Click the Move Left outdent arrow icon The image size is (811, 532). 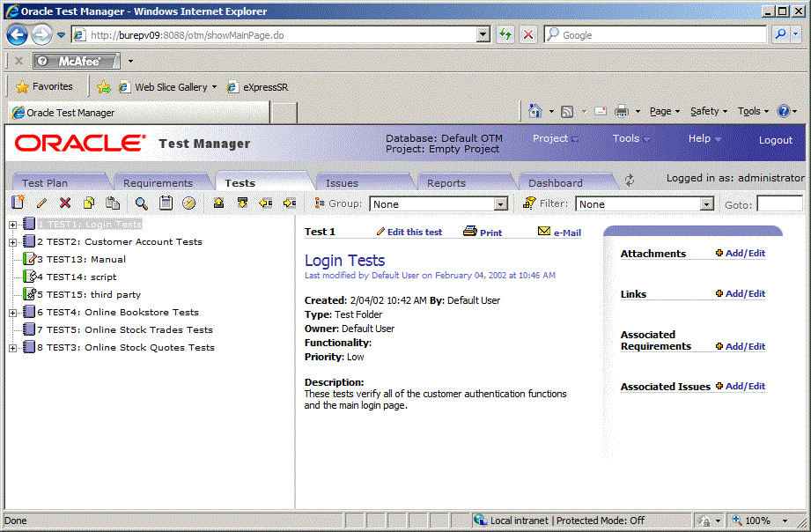point(266,203)
